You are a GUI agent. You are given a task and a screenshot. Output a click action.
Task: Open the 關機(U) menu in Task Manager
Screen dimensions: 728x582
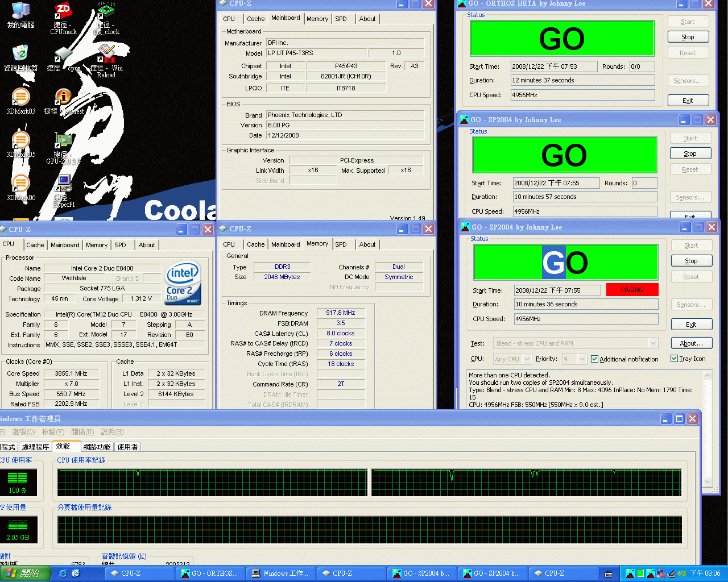tap(82, 432)
